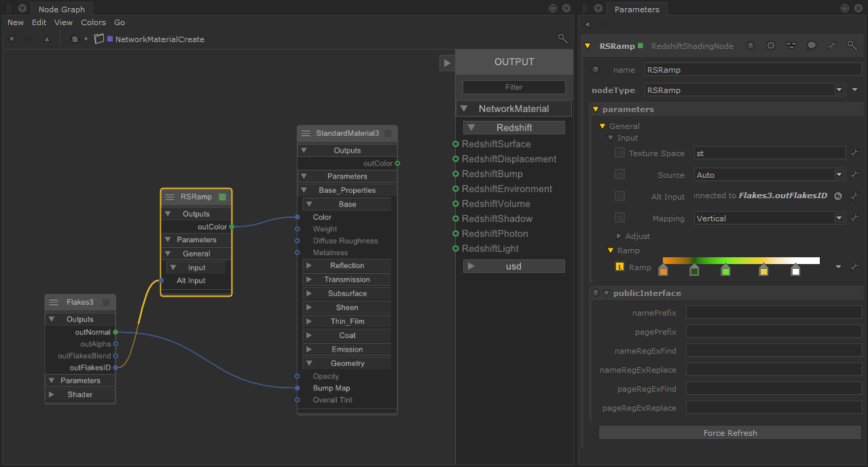The height and width of the screenshot is (467, 868).
Task: Click the revert arrow beside Alt Input
Action: click(838, 196)
